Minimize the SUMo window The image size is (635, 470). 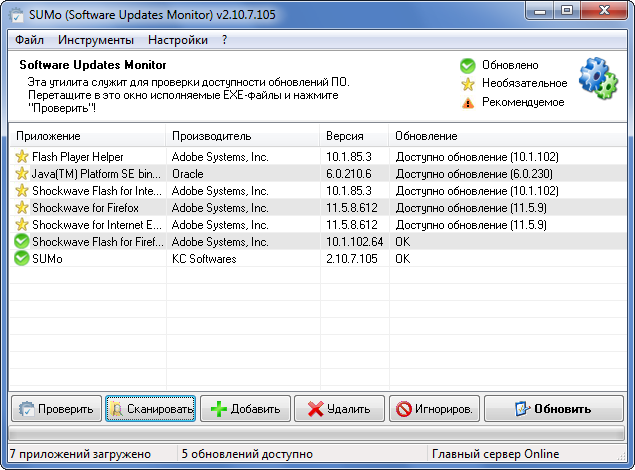coord(539,11)
